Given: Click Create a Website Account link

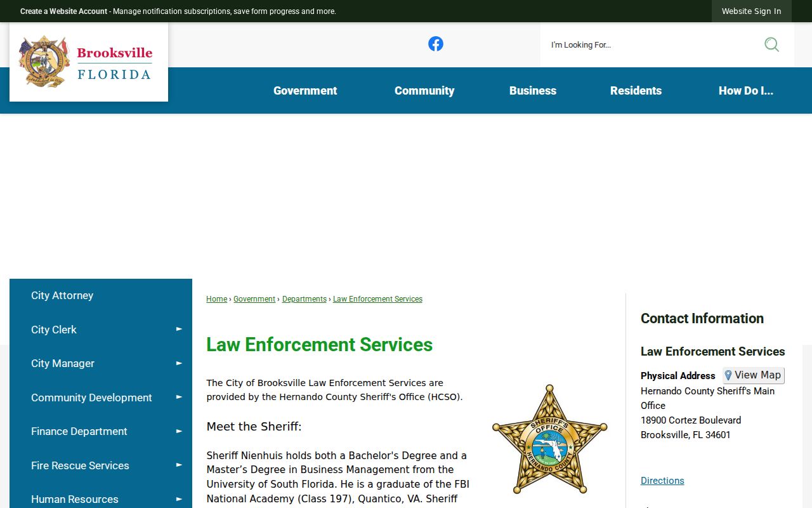Looking at the screenshot, I should coord(63,11).
